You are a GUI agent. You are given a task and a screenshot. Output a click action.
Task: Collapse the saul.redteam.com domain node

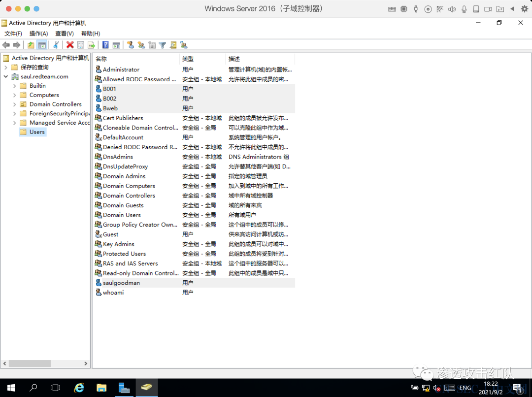pyautogui.click(x=6, y=77)
